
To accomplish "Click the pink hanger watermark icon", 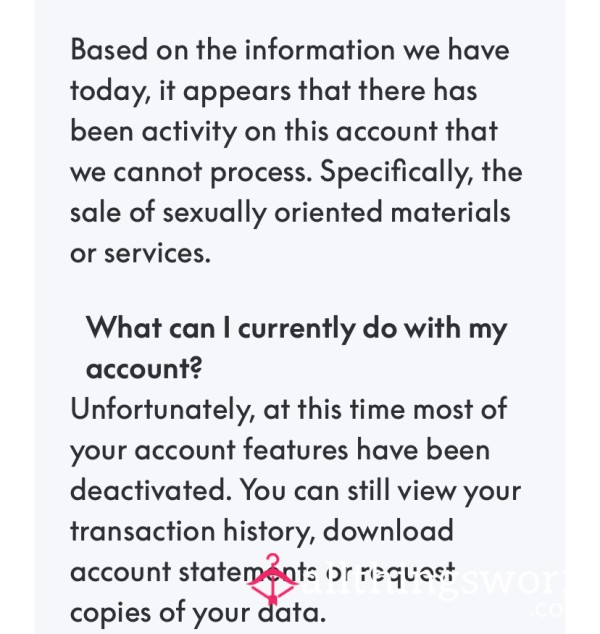I will pyautogui.click(x=273, y=580).
